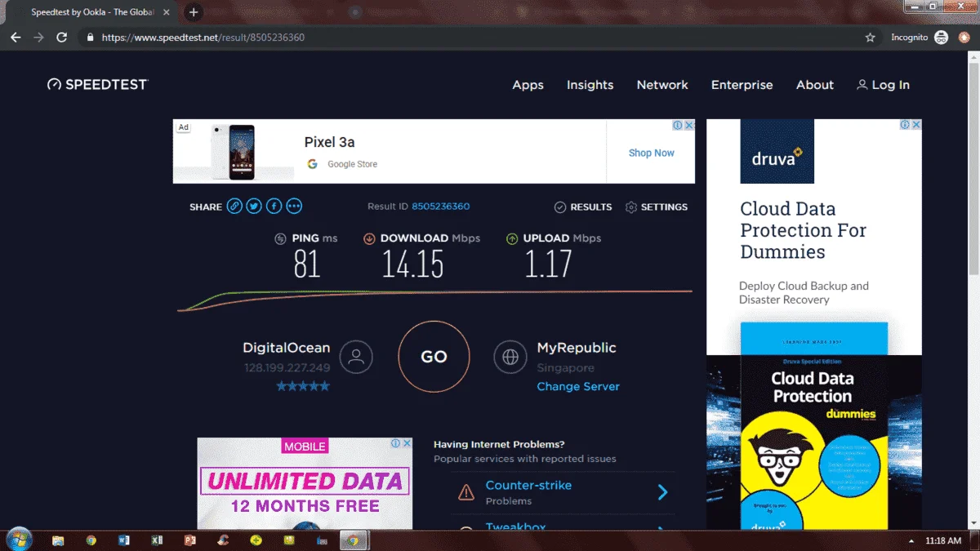The width and height of the screenshot is (980, 551).
Task: Click the 1.17 upload speed value
Action: (548, 264)
